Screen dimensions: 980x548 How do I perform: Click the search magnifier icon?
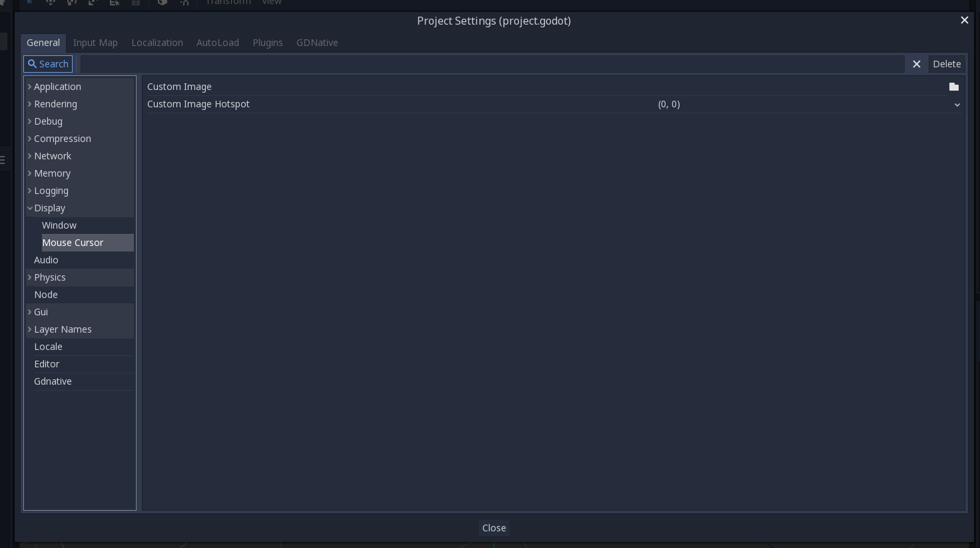[x=33, y=64]
